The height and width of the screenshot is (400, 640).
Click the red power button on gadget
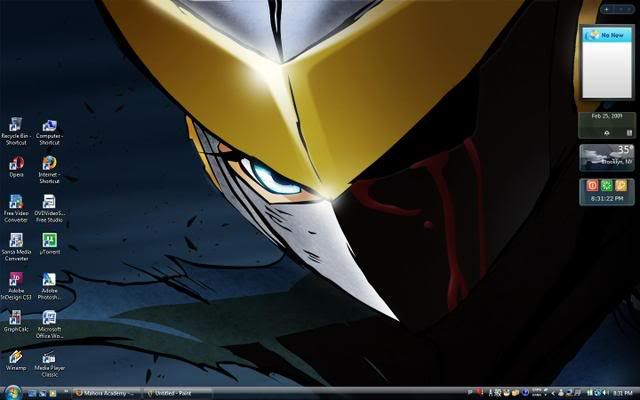[592, 185]
